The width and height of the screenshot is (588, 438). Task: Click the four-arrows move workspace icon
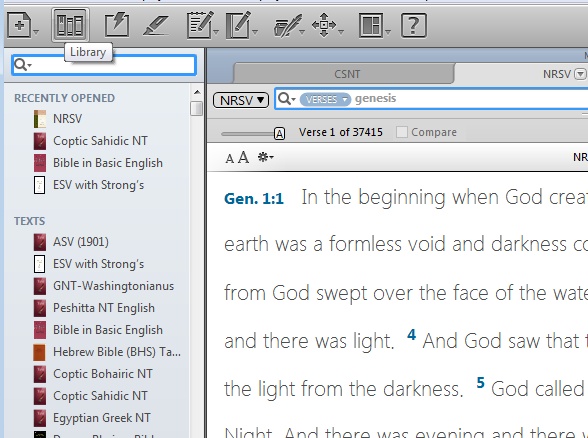324,25
